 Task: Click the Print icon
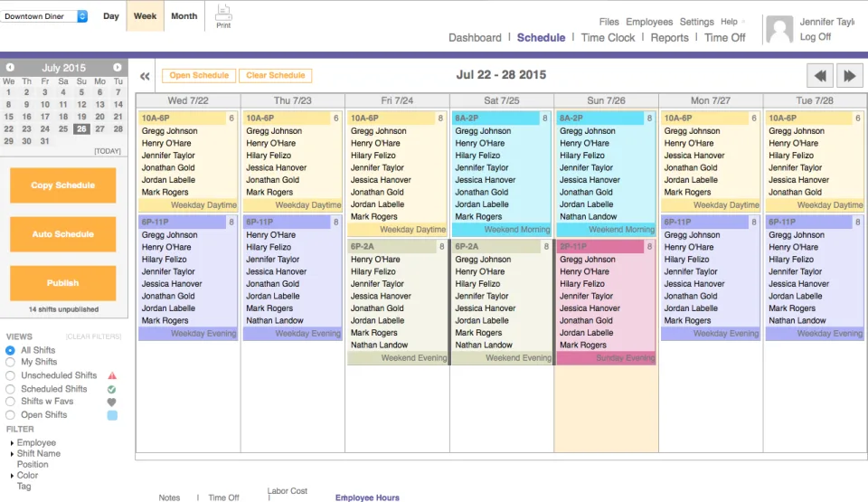tap(223, 15)
